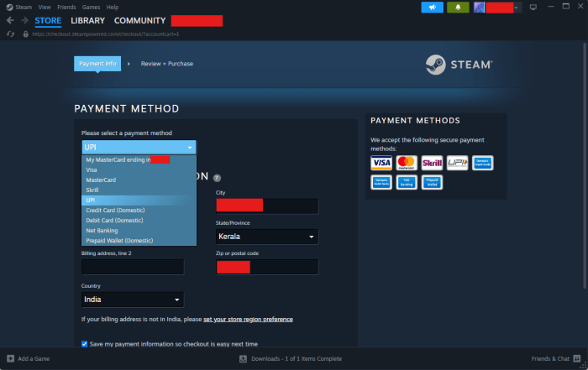Screen dimensions: 588x370
Task: Click the checkout URL address bar
Action: [x=105, y=34]
